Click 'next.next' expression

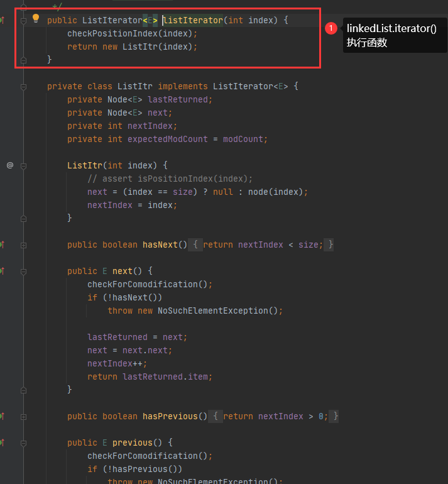point(145,350)
